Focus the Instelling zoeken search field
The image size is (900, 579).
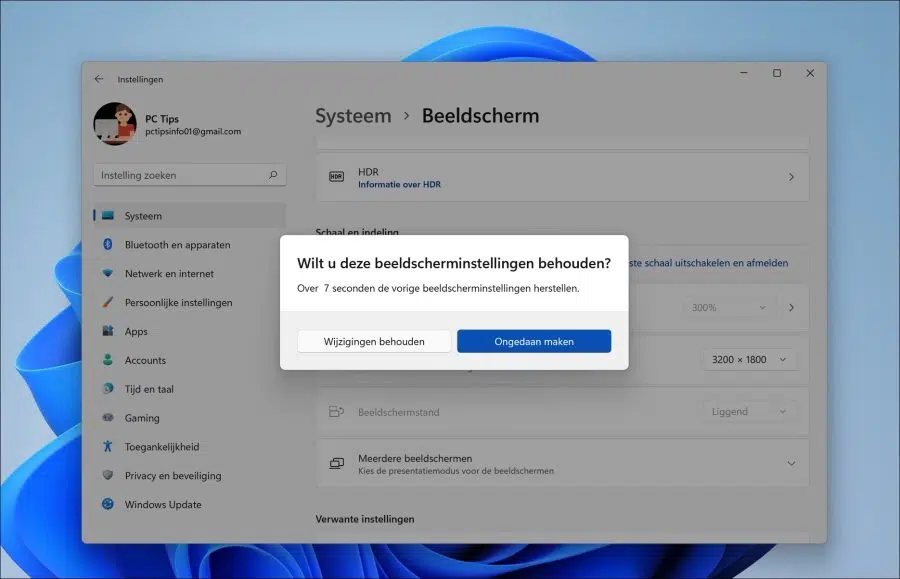(x=189, y=175)
